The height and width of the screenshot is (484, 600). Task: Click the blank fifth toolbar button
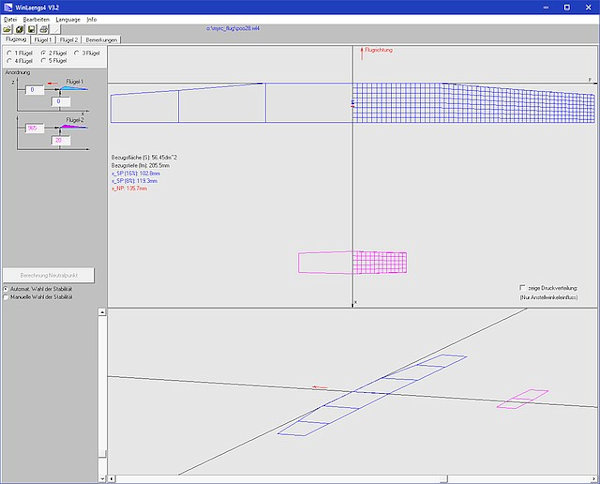click(56, 29)
